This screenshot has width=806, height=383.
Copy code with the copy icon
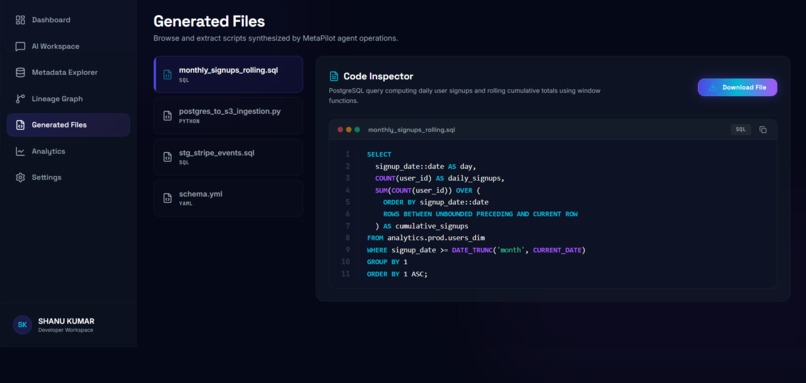[x=763, y=130]
